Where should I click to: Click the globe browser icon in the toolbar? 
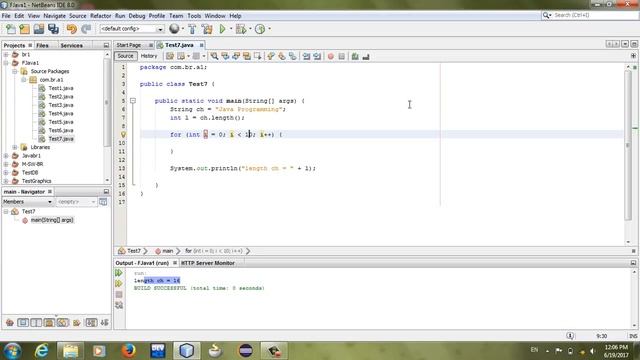coord(174,29)
